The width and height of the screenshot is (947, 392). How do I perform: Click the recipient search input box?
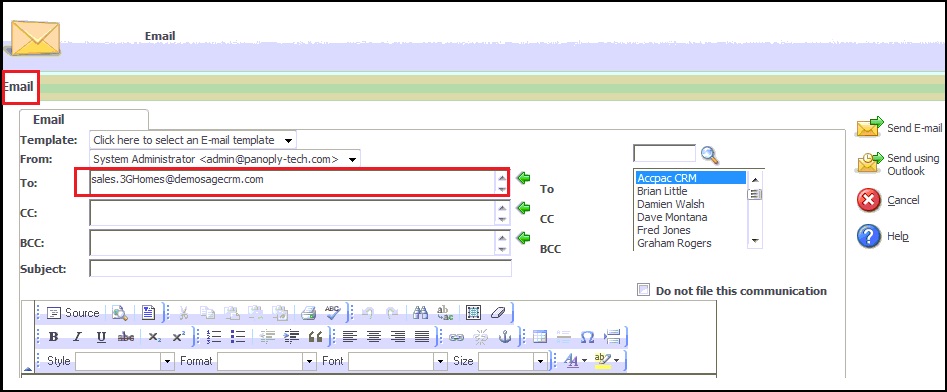click(x=664, y=153)
